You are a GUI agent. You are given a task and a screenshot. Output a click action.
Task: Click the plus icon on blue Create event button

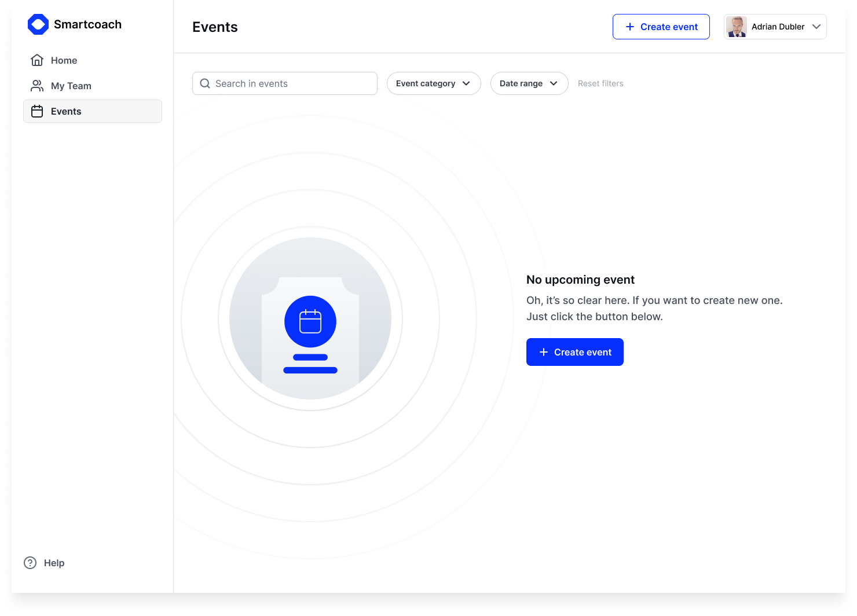click(x=543, y=352)
